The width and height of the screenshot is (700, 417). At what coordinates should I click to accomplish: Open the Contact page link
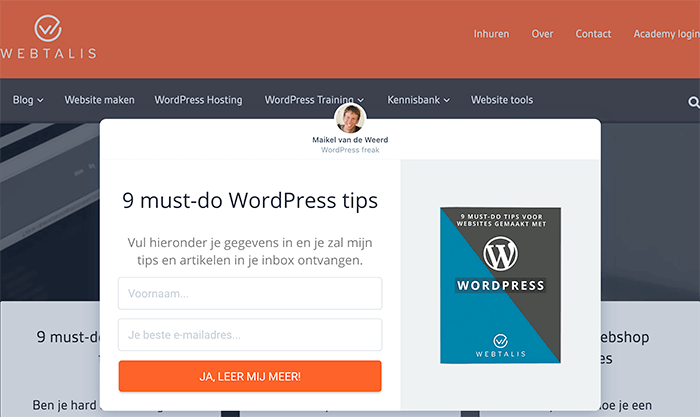[x=593, y=34]
